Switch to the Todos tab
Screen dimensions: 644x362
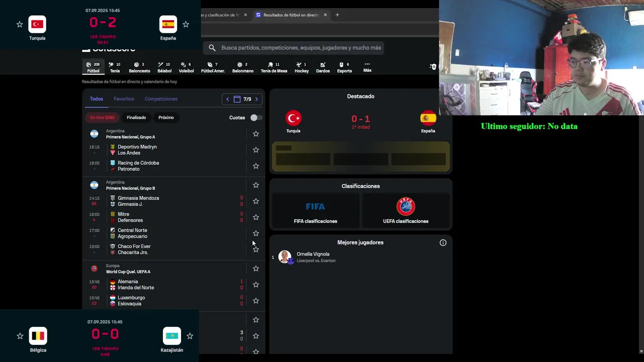[x=96, y=99]
